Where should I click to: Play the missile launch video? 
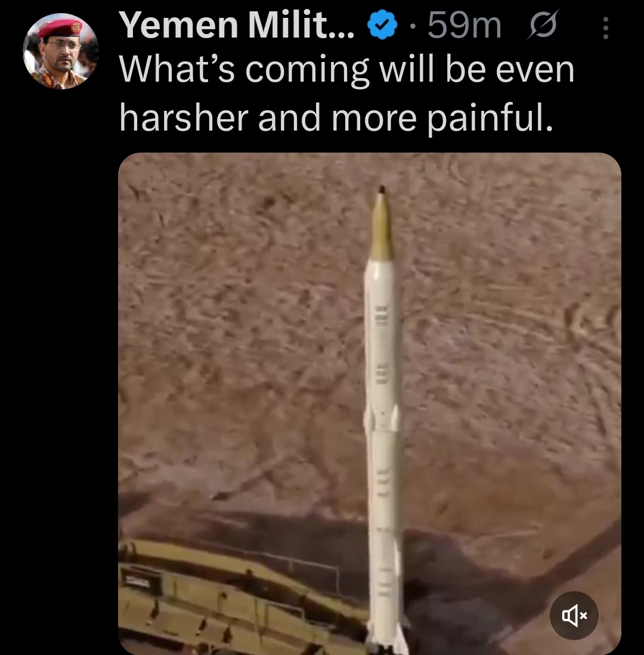(x=370, y=403)
